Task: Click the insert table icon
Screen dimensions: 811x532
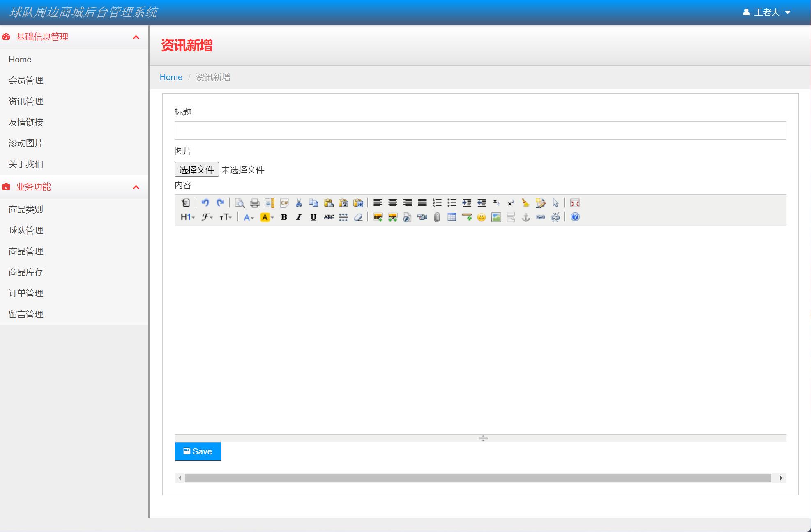Action: 452,217
